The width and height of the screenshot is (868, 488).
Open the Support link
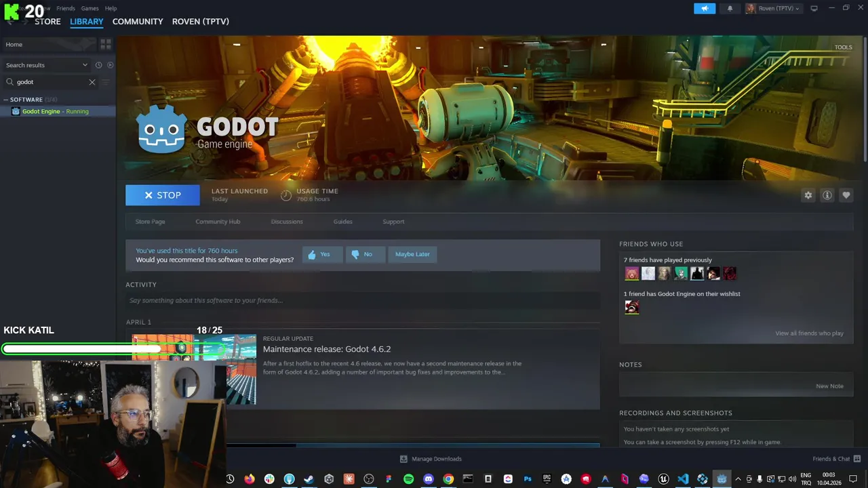(393, 222)
